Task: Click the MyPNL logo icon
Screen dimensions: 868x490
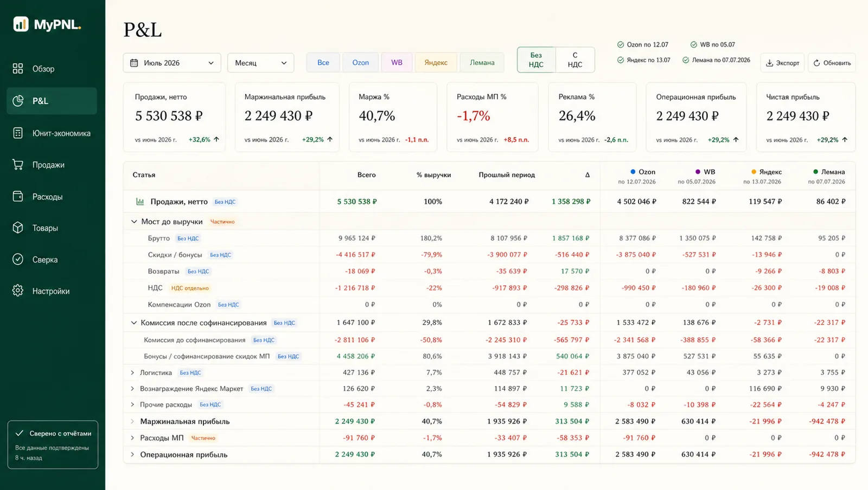Action: tap(21, 24)
